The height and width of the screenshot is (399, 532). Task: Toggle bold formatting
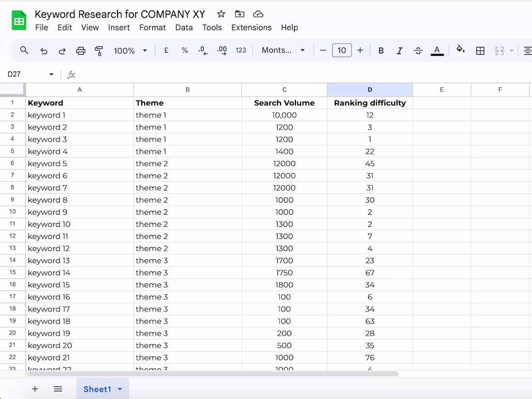pyautogui.click(x=381, y=50)
